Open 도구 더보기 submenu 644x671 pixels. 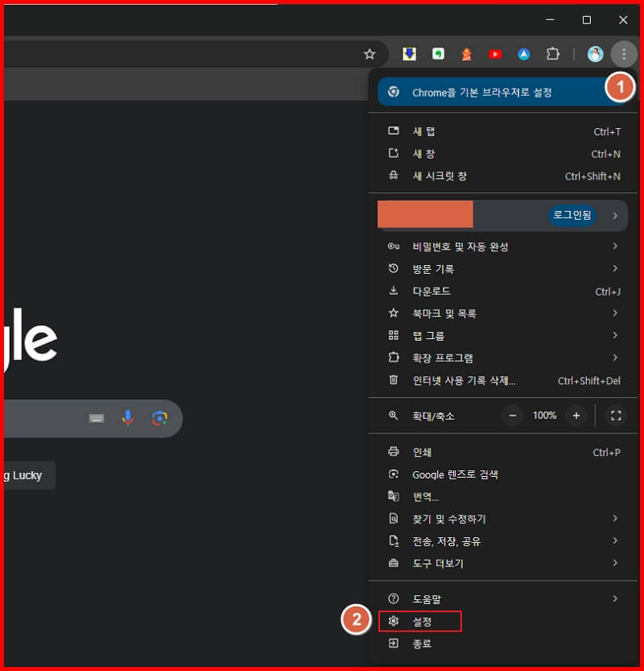(x=504, y=563)
